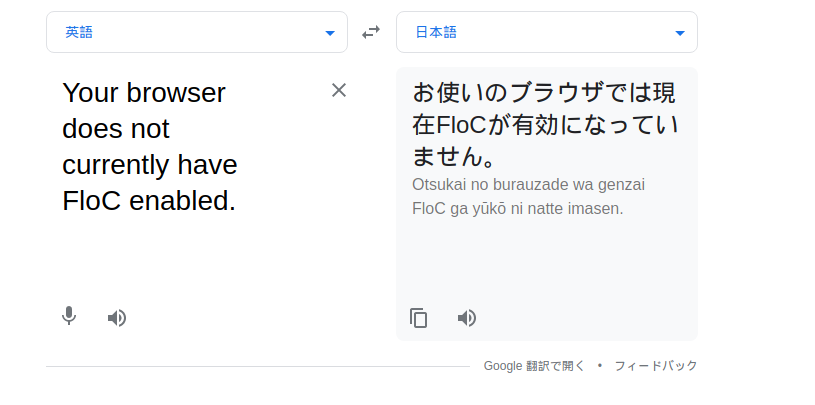The height and width of the screenshot is (405, 815).
Task: Click the microphone voice input icon
Action: (68, 317)
